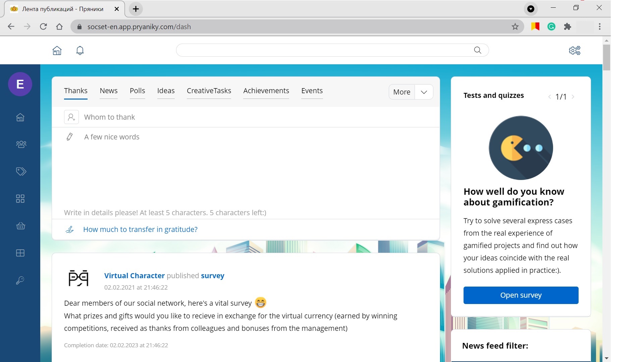Click the previous arrow near 1/1 pager
The width and height of the screenshot is (644, 362).
pos(549,97)
